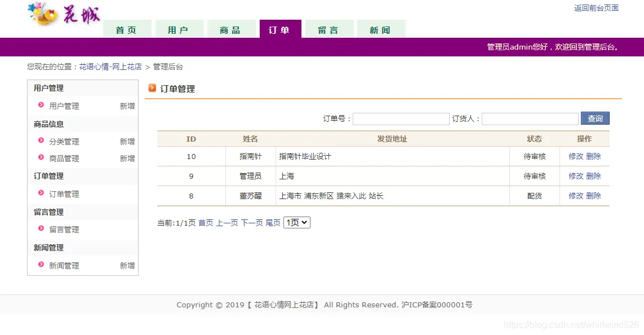
Task: Click the 姓名 column header
Action: pyautogui.click(x=251, y=139)
